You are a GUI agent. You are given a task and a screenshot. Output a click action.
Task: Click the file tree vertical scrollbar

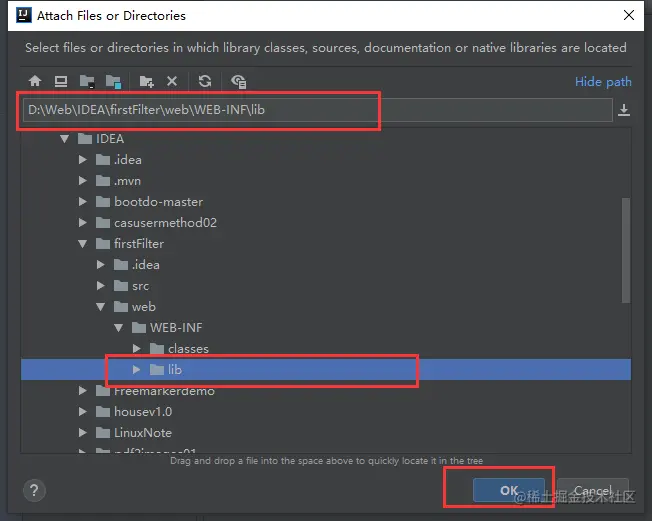coord(626,251)
